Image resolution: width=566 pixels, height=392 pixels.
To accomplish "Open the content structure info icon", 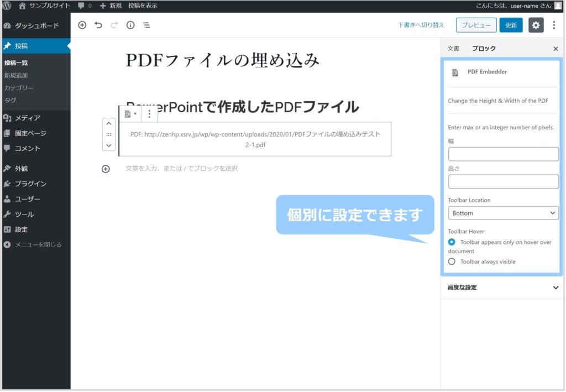I will coord(130,25).
